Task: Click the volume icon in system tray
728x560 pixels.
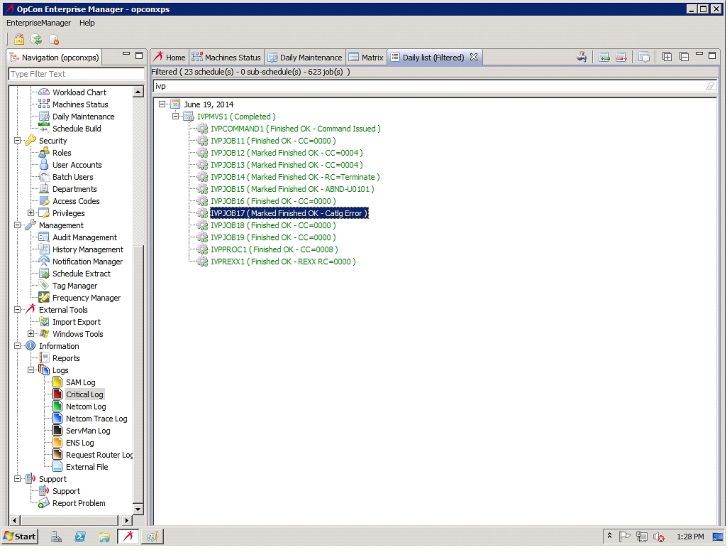Action: tap(659, 537)
